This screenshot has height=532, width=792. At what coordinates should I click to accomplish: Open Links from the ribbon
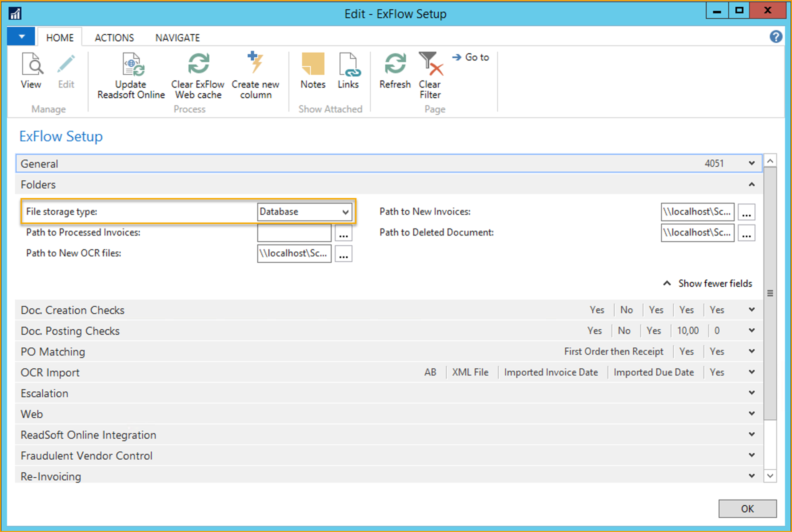point(348,71)
